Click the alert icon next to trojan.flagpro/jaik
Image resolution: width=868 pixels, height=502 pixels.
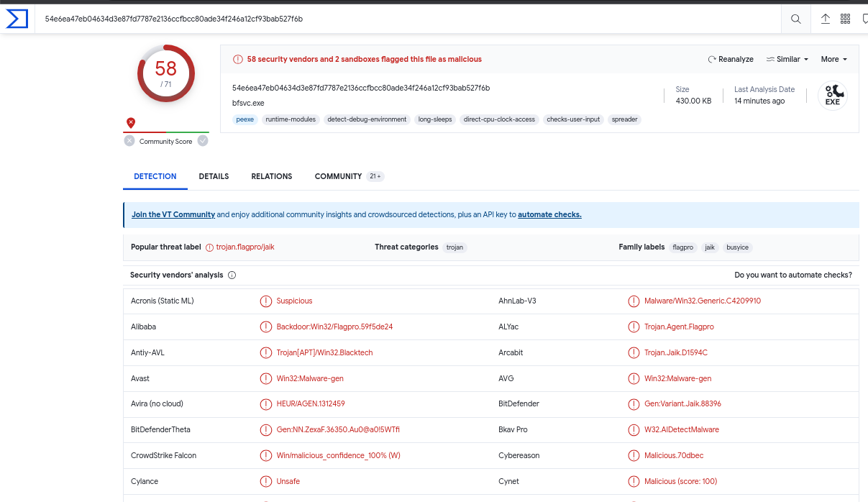(x=209, y=247)
